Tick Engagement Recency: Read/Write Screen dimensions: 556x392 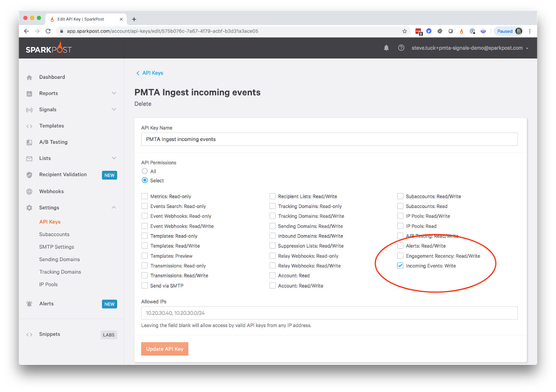[x=400, y=256]
